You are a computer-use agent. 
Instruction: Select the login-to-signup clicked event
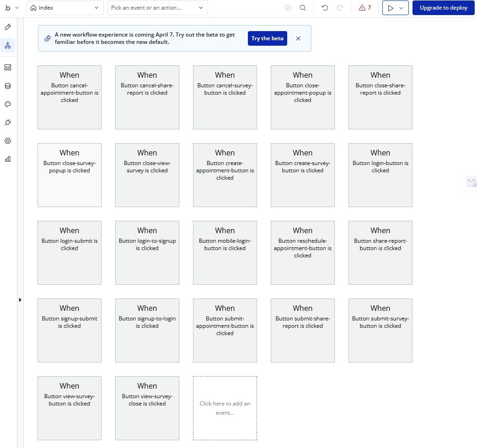pos(147,253)
